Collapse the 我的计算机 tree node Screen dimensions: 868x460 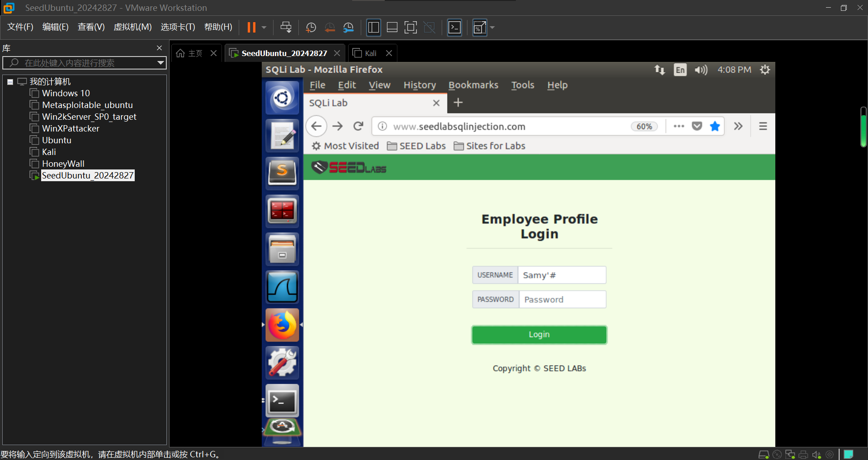[x=10, y=82]
